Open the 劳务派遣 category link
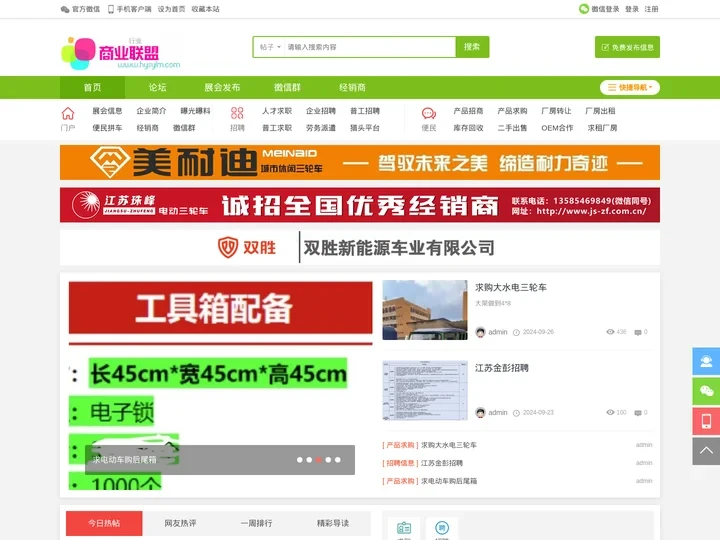The height and width of the screenshot is (540, 720). tap(321, 128)
